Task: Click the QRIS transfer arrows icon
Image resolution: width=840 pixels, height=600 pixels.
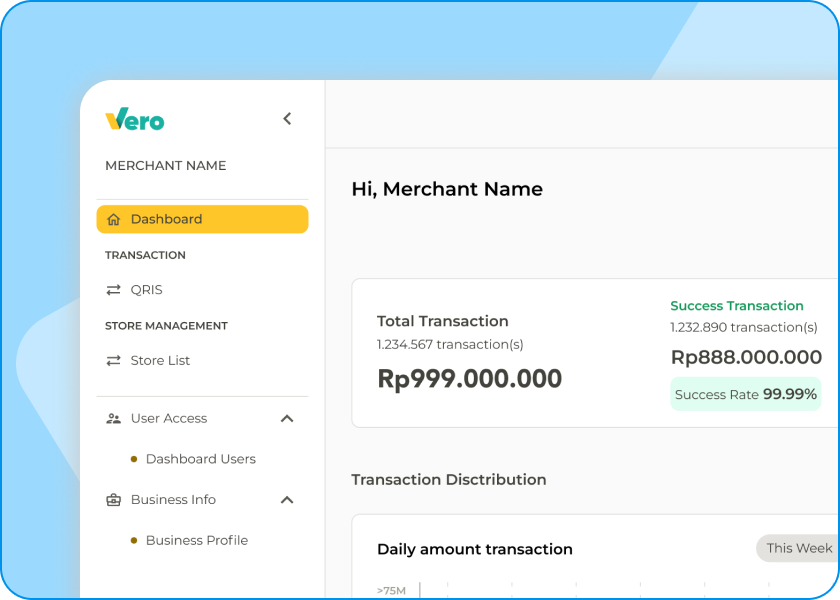Action: [113, 290]
